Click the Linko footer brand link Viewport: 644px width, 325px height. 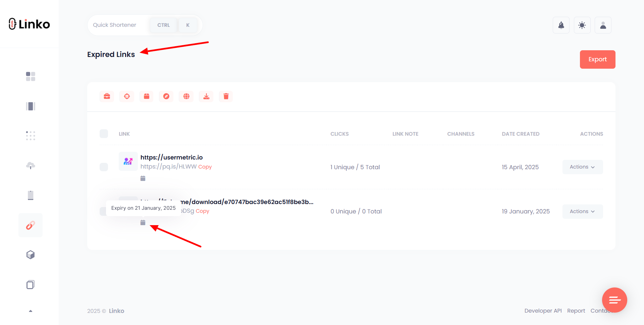coord(116,311)
